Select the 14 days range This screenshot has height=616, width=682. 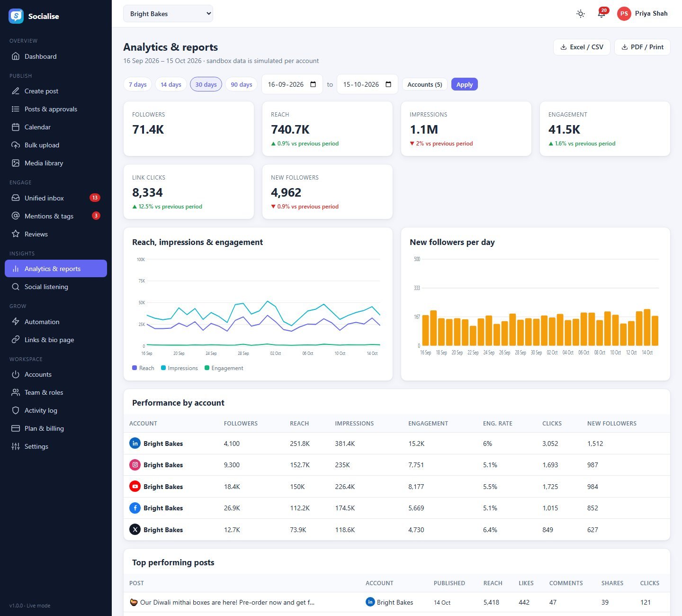171,84
